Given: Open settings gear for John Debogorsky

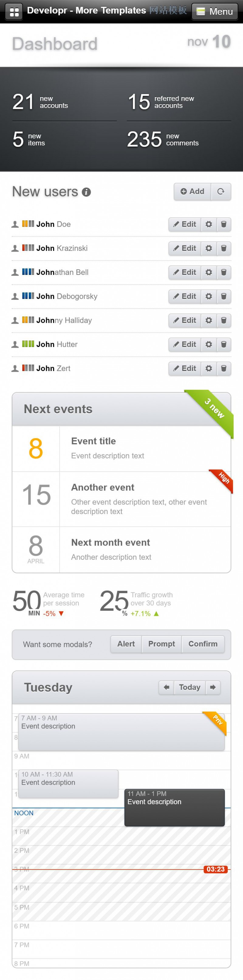Looking at the screenshot, I should 209,296.
